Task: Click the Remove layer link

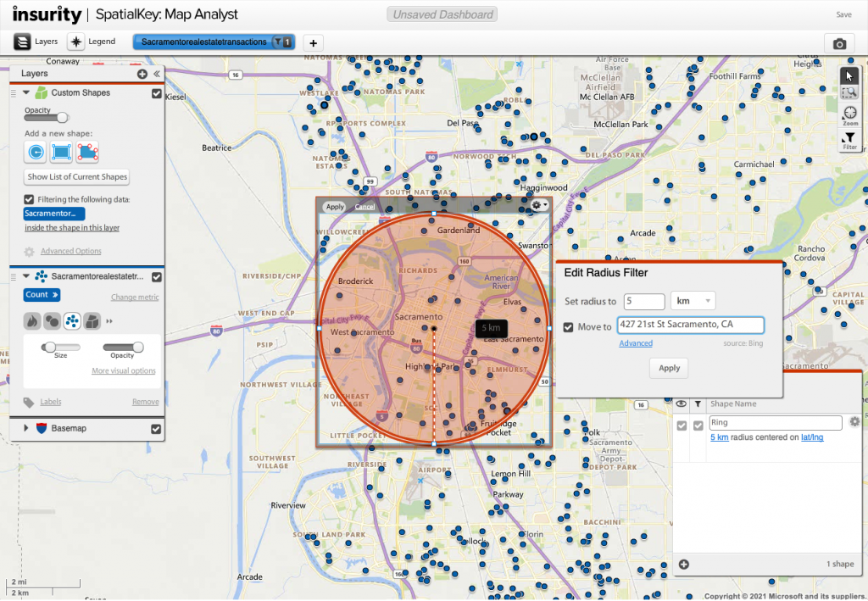Action: 146,402
